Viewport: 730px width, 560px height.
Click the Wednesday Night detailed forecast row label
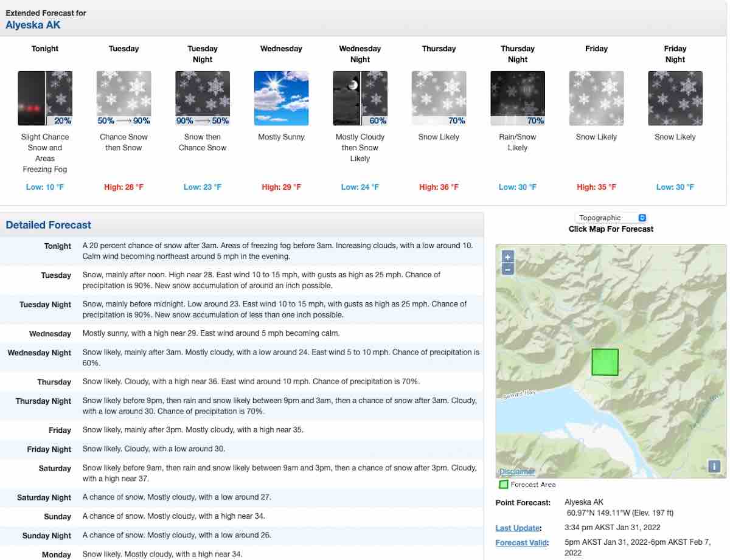[x=40, y=353]
